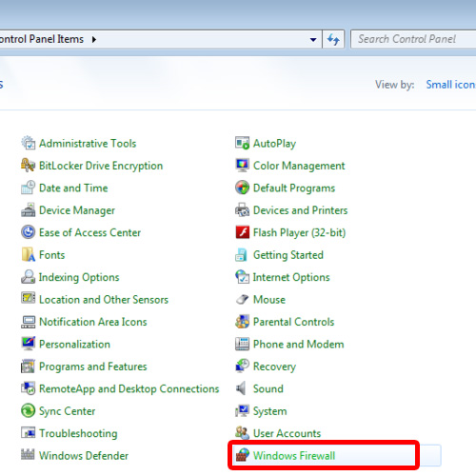Open the View by Small icons dropdown

click(x=450, y=85)
